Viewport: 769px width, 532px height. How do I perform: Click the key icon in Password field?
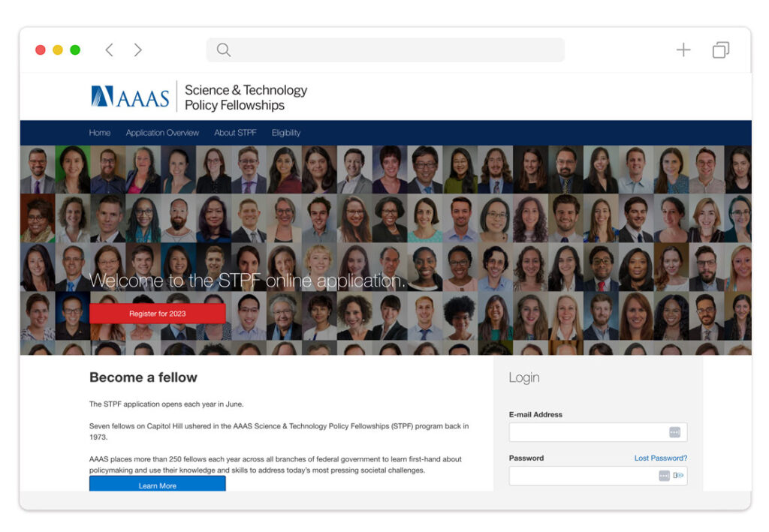click(678, 476)
